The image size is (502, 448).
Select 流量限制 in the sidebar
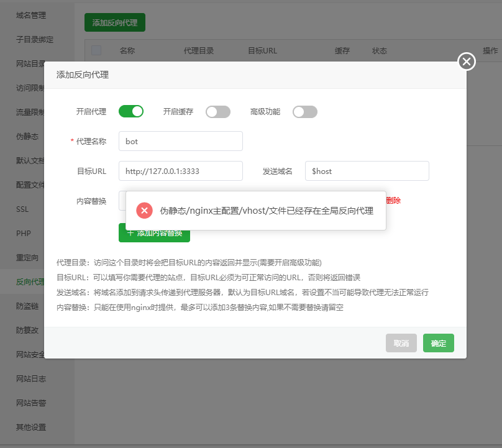(30, 112)
